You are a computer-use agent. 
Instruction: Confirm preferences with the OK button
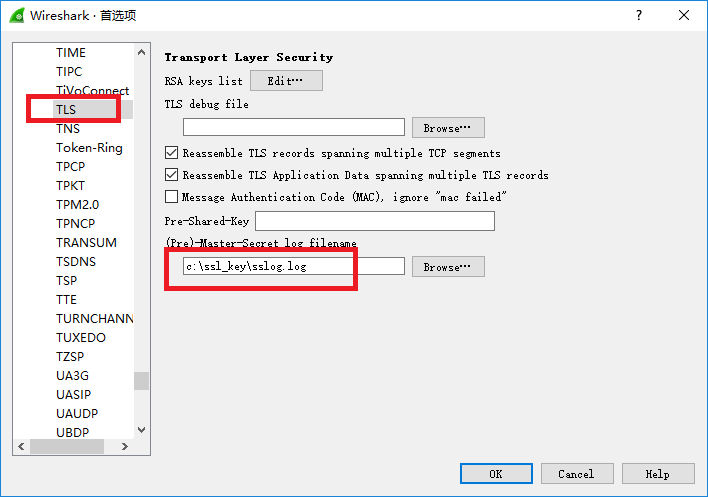pos(496,473)
